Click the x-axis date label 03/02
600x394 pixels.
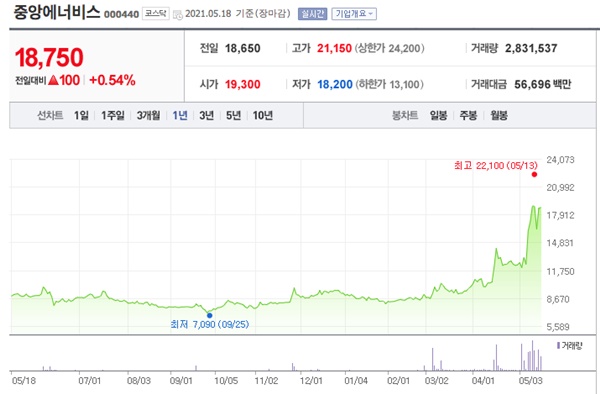pyautogui.click(x=437, y=381)
